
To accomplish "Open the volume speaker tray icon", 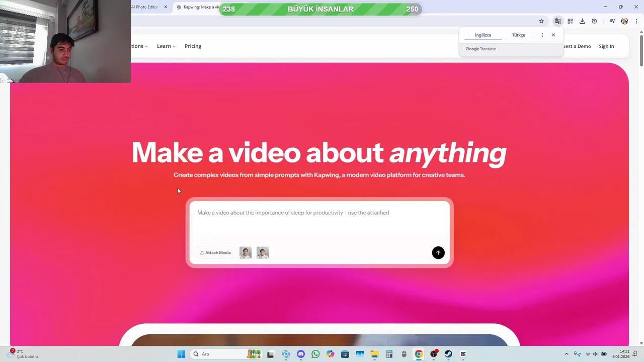I will tap(596, 354).
